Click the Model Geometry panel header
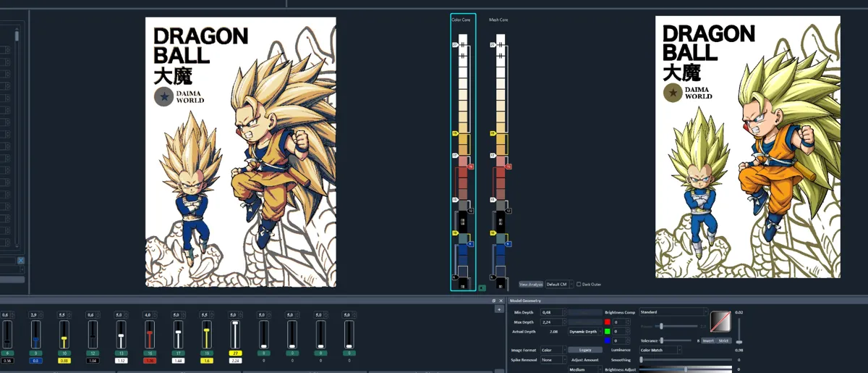The width and height of the screenshot is (868, 373). (x=687, y=300)
